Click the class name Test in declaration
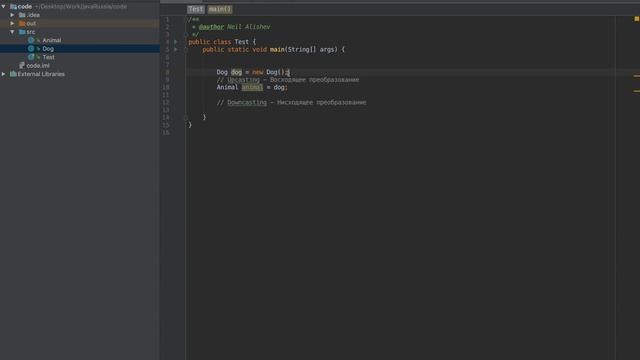640x360 pixels. (x=241, y=42)
